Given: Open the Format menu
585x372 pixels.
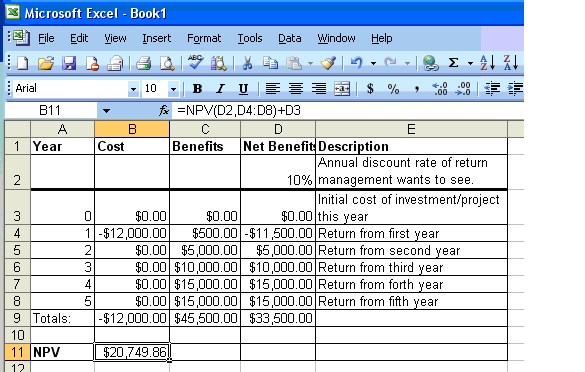Looking at the screenshot, I should pyautogui.click(x=204, y=38).
